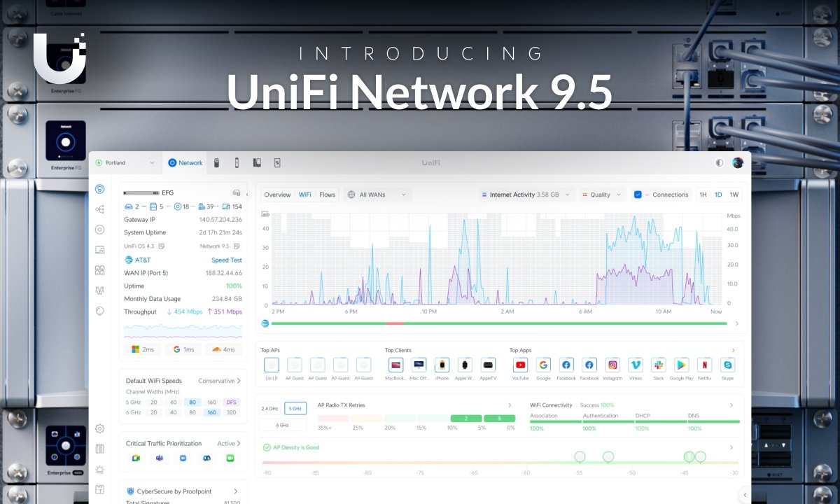Select the 1W time range
840x504 pixels.
point(734,195)
